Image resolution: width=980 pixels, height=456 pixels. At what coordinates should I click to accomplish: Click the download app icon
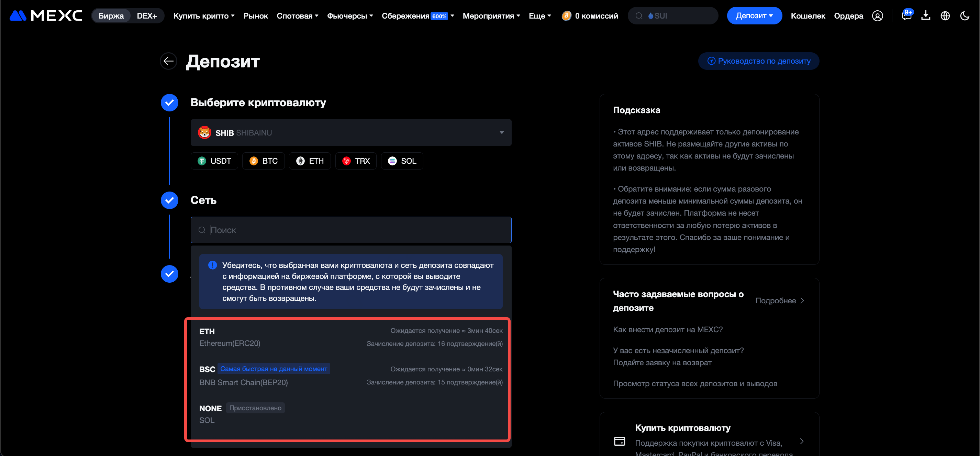926,15
